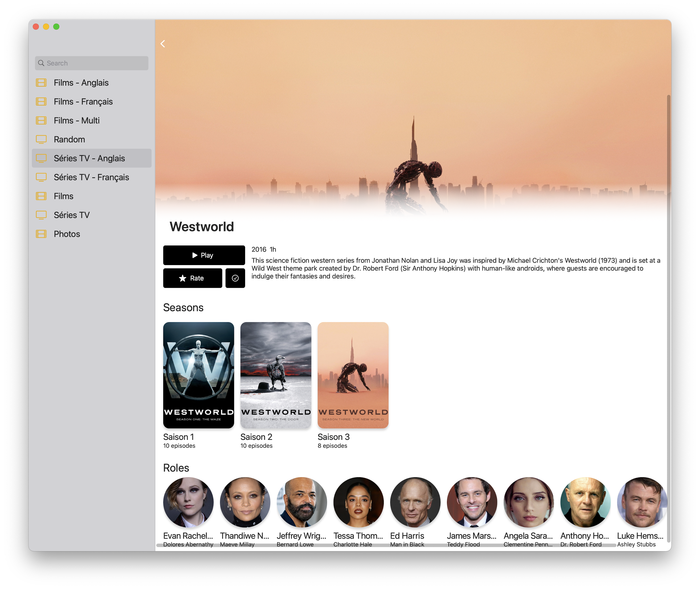Open Saison 2 poster thumbnail
Image resolution: width=700 pixels, height=589 pixels.
[276, 375]
